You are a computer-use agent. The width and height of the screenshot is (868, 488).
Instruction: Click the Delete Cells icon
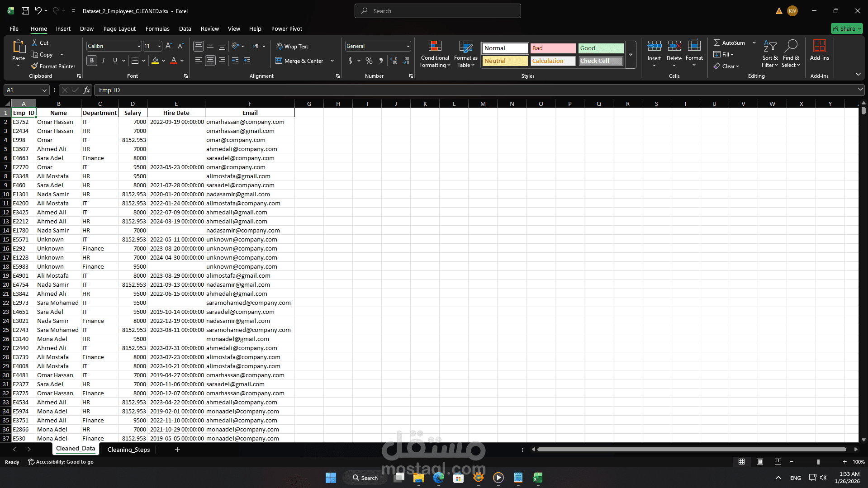tap(674, 46)
